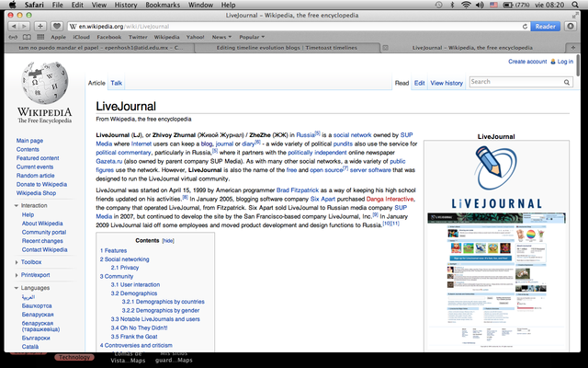Open Spotlight search magnifier in menu bar
Image resolution: width=588 pixels, height=368 pixels.
click(575, 5)
